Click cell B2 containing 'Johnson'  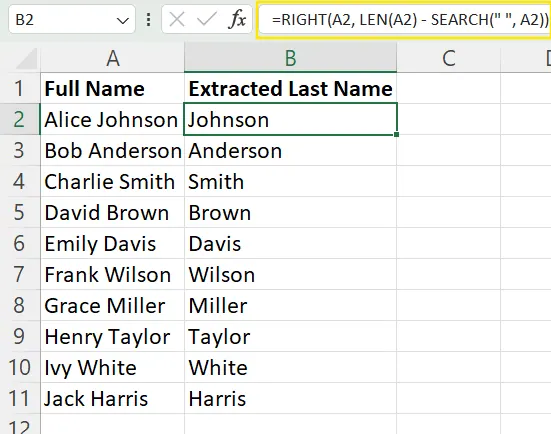click(291, 119)
